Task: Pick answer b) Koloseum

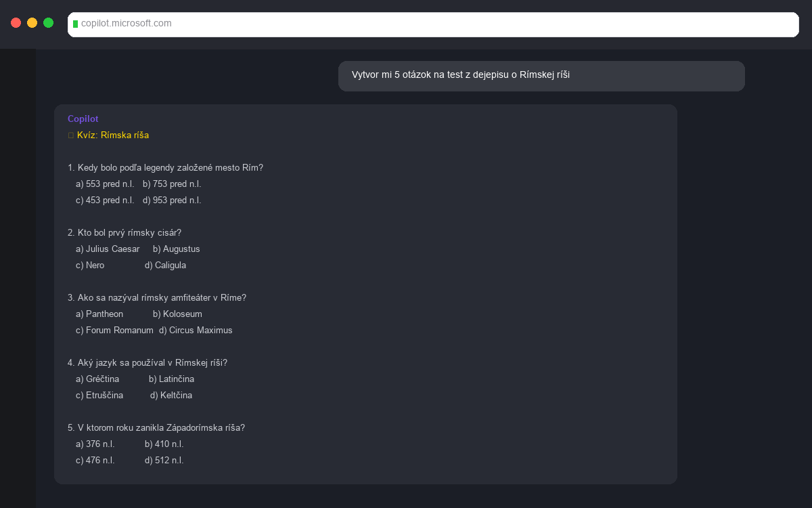Action: tap(177, 314)
